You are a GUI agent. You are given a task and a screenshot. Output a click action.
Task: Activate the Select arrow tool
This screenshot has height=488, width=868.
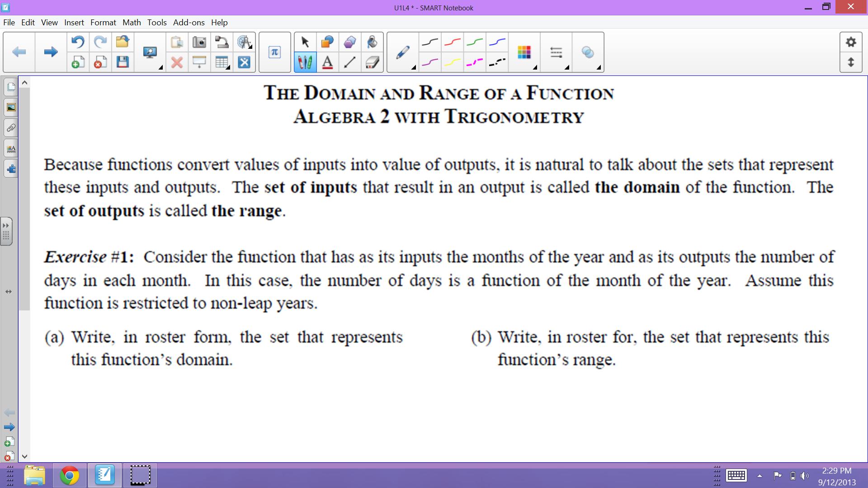click(x=305, y=42)
